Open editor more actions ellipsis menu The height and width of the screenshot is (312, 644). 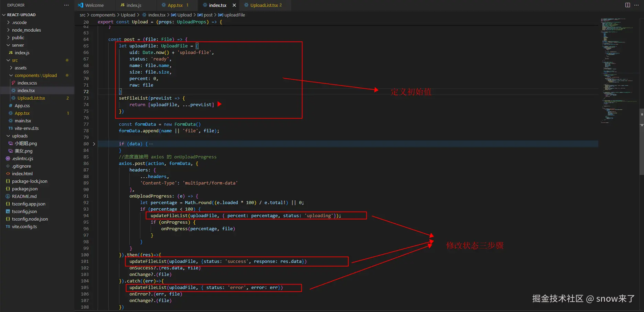(636, 5)
